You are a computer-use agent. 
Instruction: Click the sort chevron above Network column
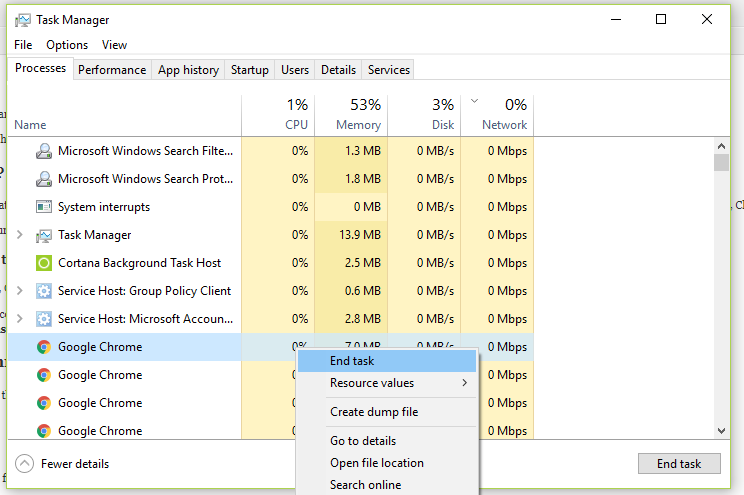tap(474, 101)
